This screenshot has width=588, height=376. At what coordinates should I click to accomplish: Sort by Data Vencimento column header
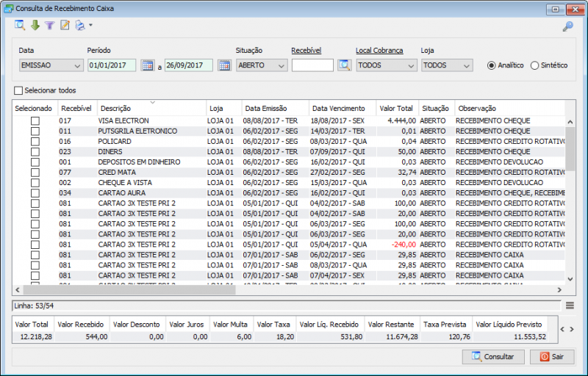(x=343, y=108)
